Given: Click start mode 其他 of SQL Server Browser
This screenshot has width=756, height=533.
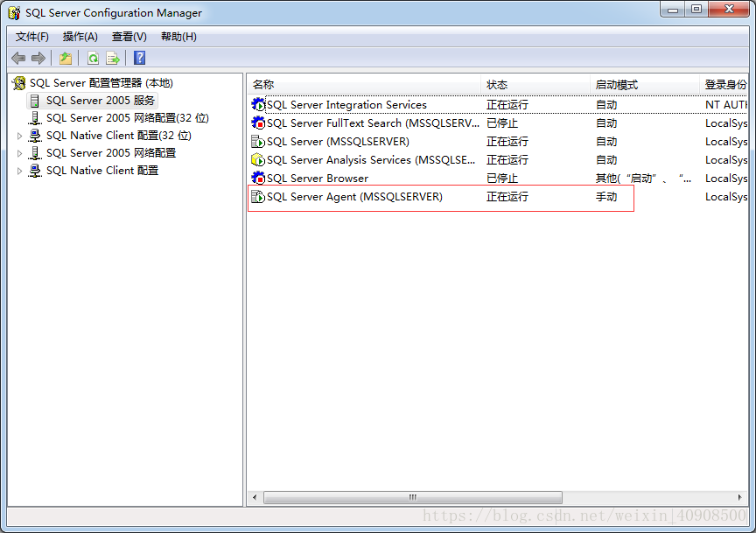Looking at the screenshot, I should 643,178.
